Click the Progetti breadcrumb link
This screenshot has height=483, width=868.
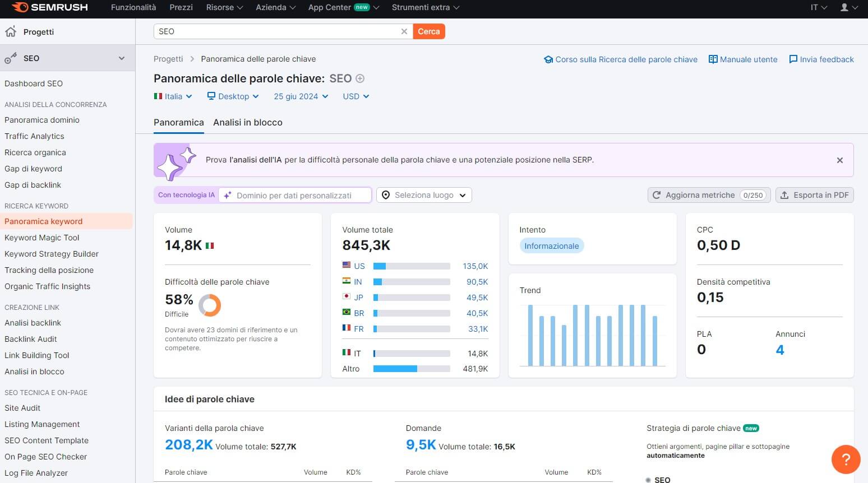coord(168,59)
